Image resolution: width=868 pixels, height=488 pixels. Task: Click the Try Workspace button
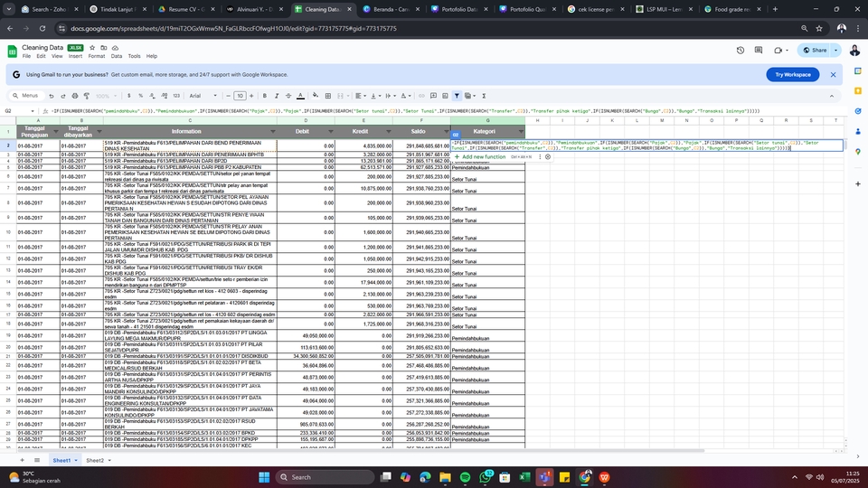[x=793, y=74]
